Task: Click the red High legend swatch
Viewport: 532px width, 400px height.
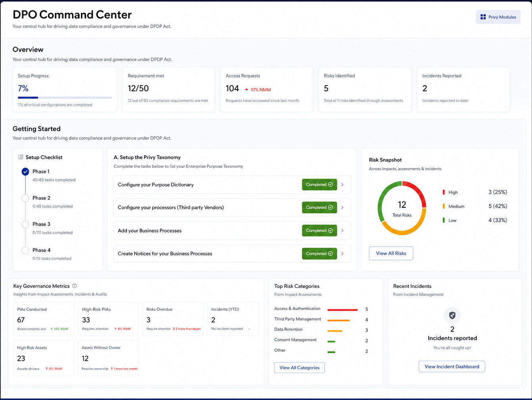Action: (x=444, y=192)
